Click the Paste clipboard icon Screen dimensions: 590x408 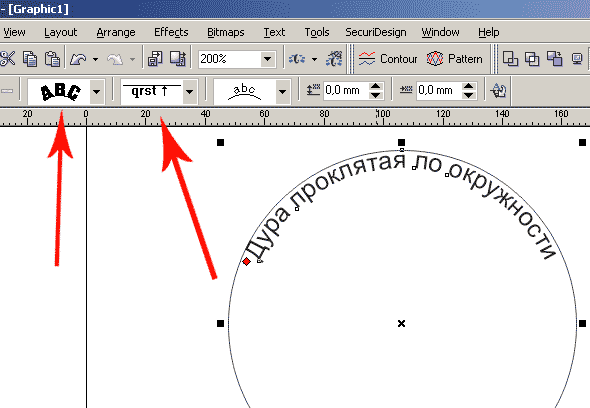point(52,59)
